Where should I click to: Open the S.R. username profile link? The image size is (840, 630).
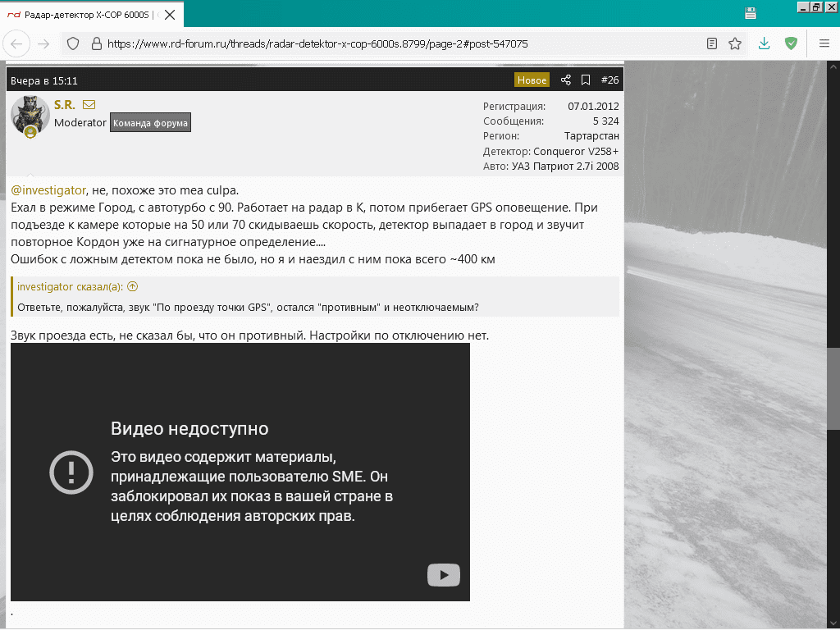65,105
